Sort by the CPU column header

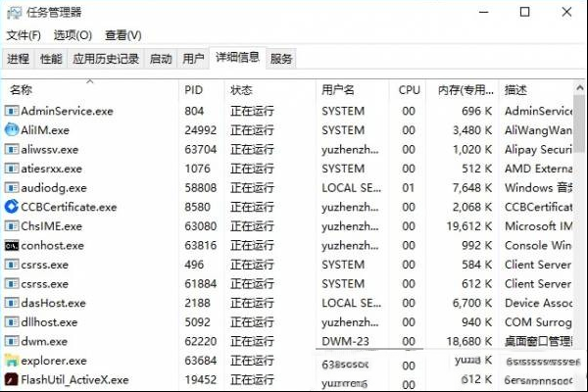point(407,90)
